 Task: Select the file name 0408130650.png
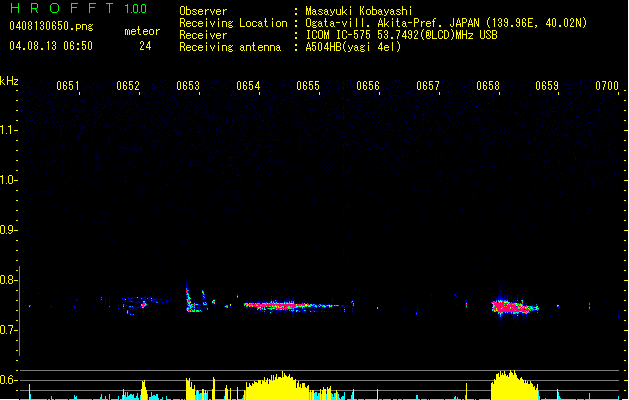click(x=51, y=26)
